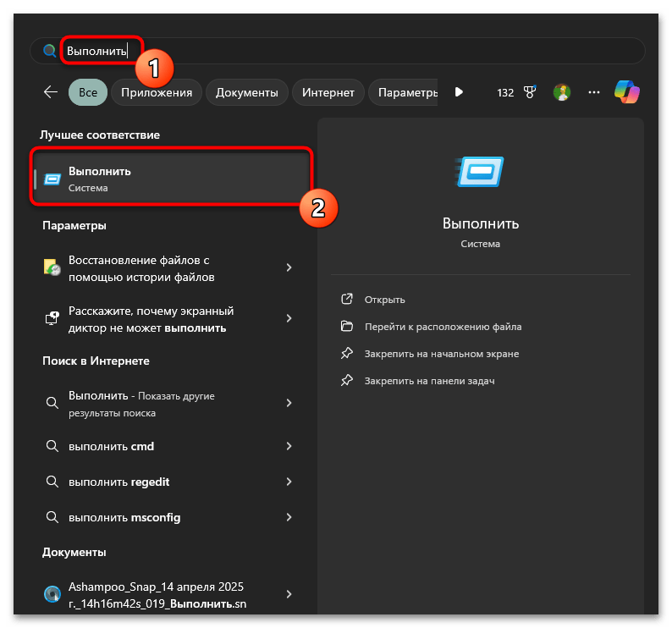Launch the Copilot icon
Viewport: 672px width, 628px height.
(x=626, y=92)
